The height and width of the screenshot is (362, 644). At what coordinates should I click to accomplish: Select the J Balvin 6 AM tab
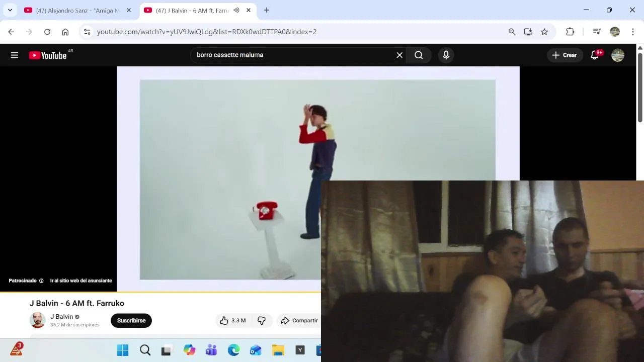coord(191,11)
